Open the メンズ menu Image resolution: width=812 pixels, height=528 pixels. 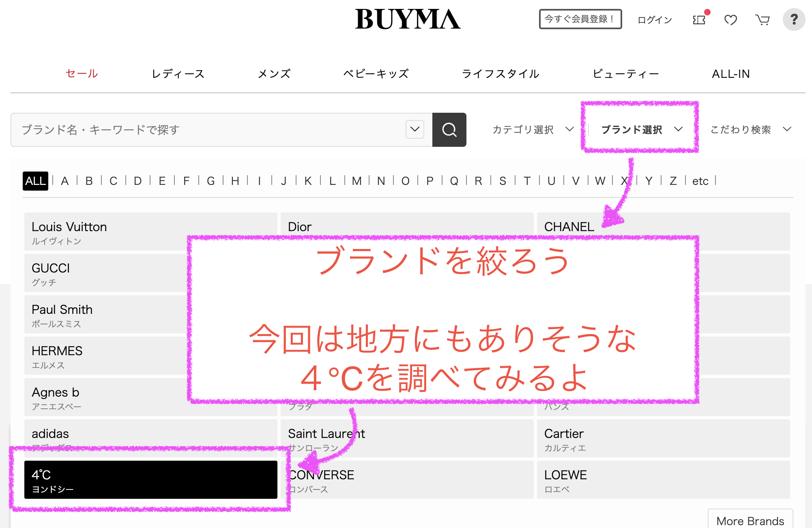[275, 73]
